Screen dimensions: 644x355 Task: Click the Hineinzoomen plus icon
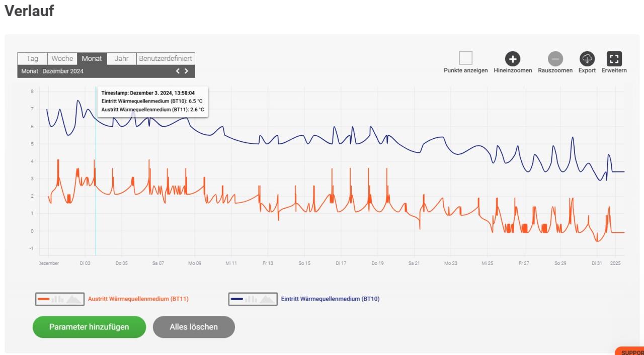tap(512, 59)
